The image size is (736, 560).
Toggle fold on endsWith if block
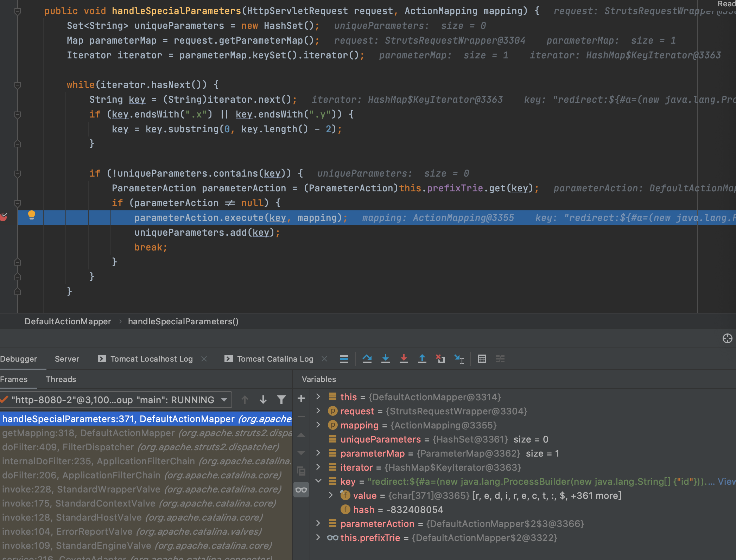point(17,114)
